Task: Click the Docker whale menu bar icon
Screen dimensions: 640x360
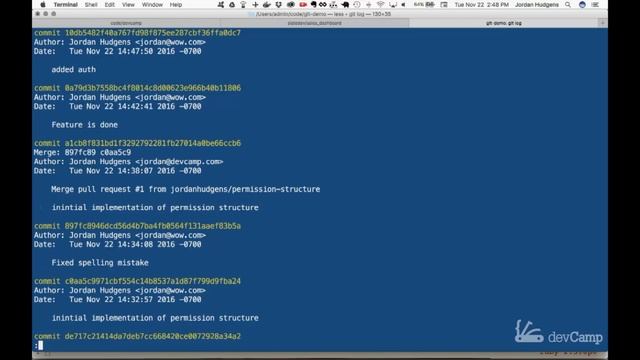Action: point(267,4)
